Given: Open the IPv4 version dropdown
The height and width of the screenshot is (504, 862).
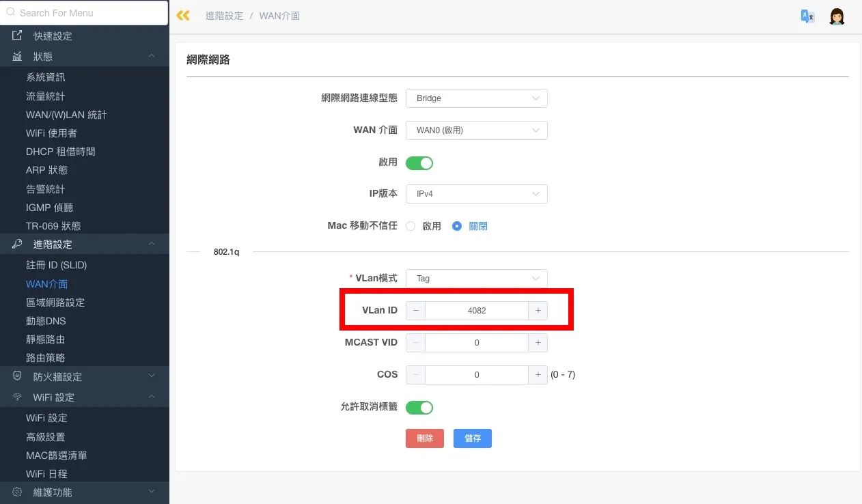Looking at the screenshot, I should [476, 193].
